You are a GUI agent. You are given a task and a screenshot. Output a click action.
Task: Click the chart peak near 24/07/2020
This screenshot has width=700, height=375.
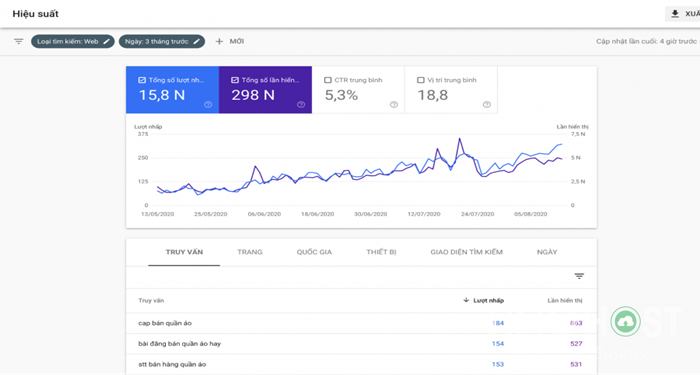(x=459, y=139)
